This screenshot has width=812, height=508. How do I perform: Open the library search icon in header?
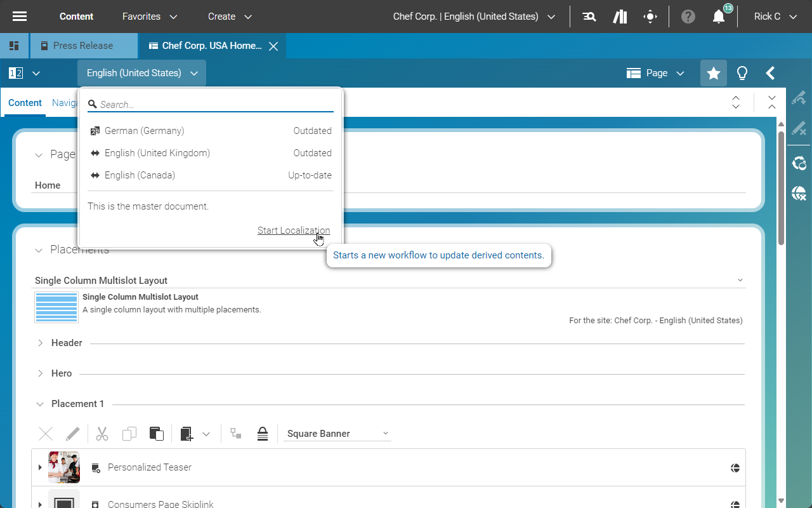589,16
